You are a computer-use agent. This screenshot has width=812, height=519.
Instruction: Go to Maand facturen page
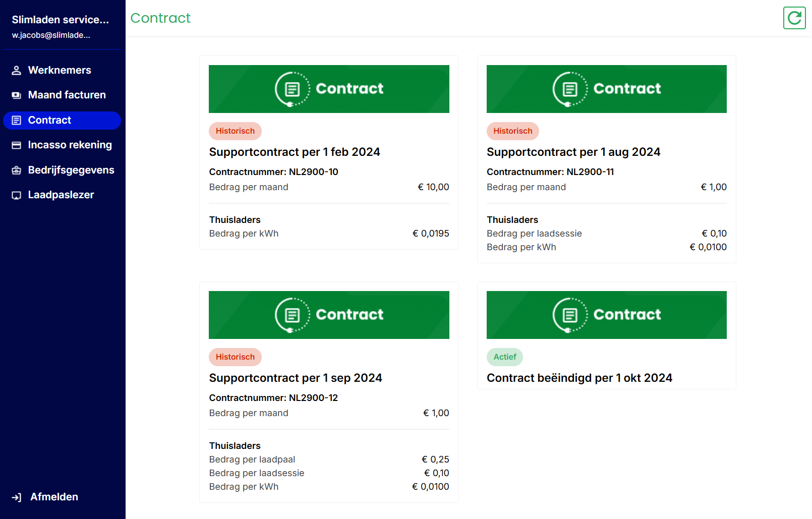pos(67,95)
